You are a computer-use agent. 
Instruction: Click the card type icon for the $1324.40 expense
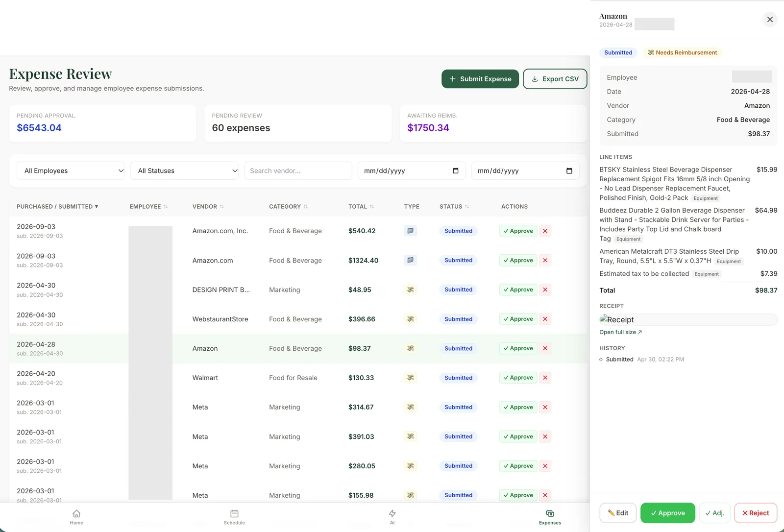click(411, 260)
